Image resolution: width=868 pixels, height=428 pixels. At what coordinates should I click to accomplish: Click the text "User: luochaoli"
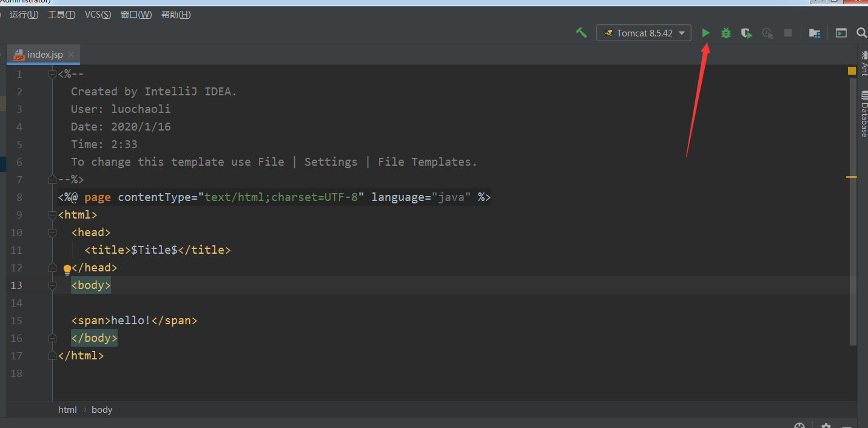[x=121, y=109]
